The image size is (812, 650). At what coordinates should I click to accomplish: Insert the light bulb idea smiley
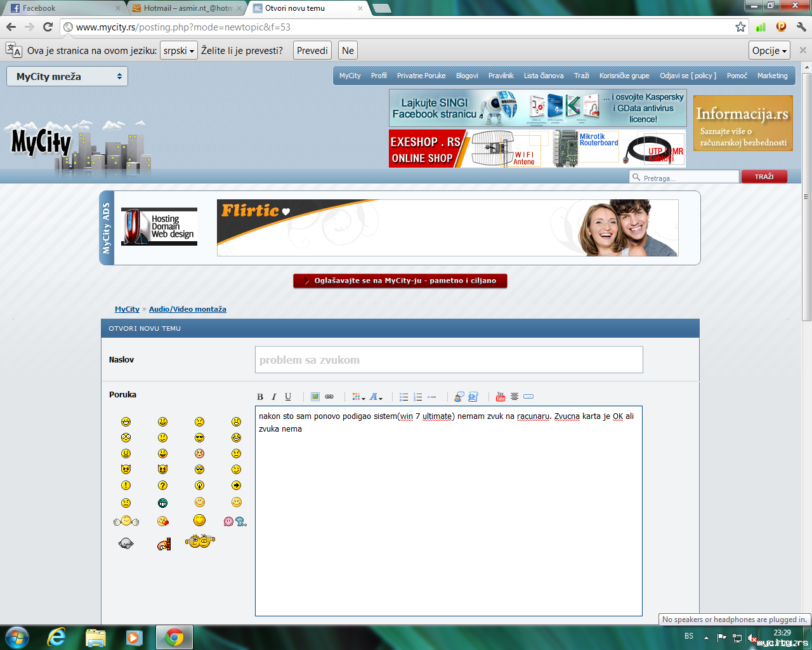click(200, 486)
